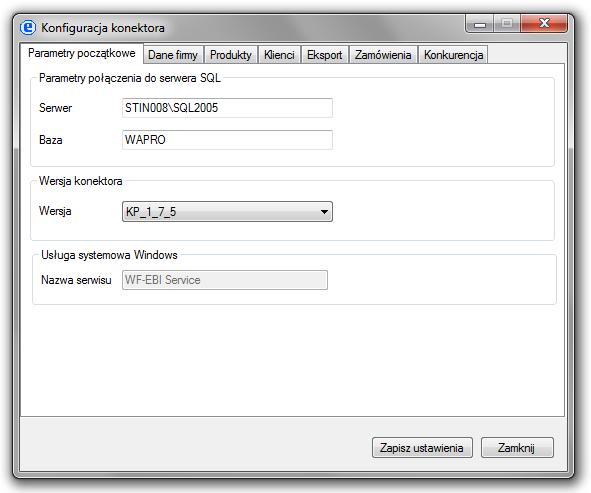
Task: Focus the Serwer input field
Action: (227, 108)
